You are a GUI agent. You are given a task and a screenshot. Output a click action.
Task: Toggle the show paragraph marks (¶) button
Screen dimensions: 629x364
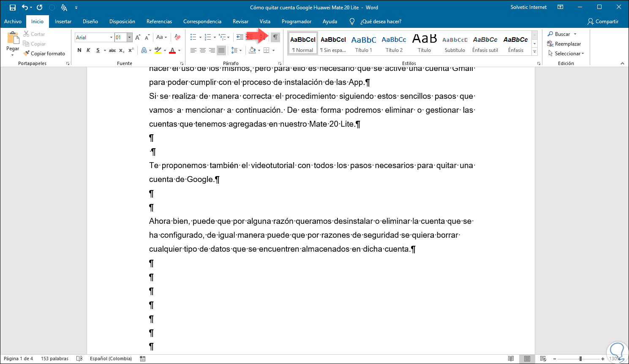click(x=275, y=38)
